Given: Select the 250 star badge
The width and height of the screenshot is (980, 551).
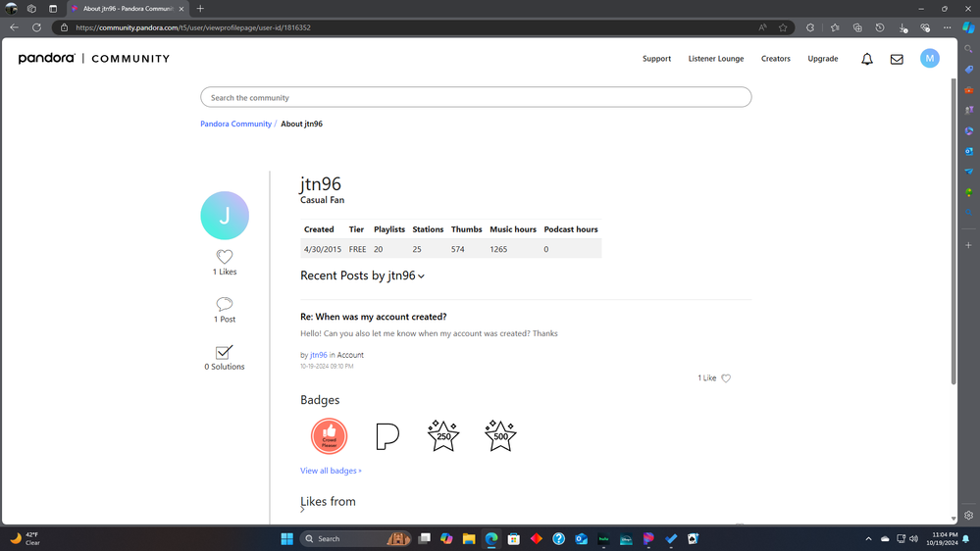Looking at the screenshot, I should (x=443, y=436).
